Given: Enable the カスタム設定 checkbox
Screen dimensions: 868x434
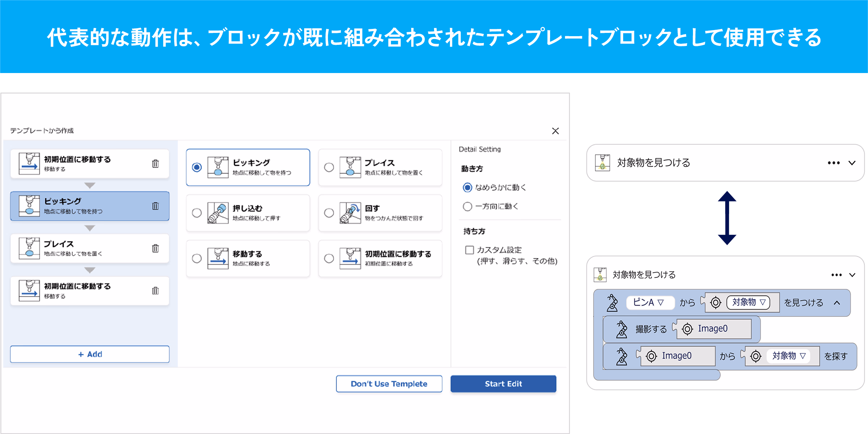Looking at the screenshot, I should tap(469, 250).
